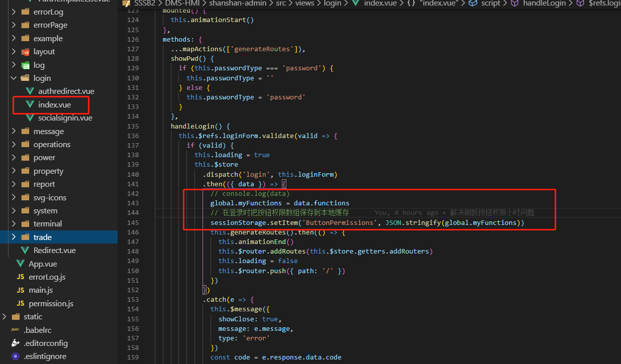This screenshot has width=621, height=364.
Task: Click the JS icon beside main.js
Action: click(21, 290)
